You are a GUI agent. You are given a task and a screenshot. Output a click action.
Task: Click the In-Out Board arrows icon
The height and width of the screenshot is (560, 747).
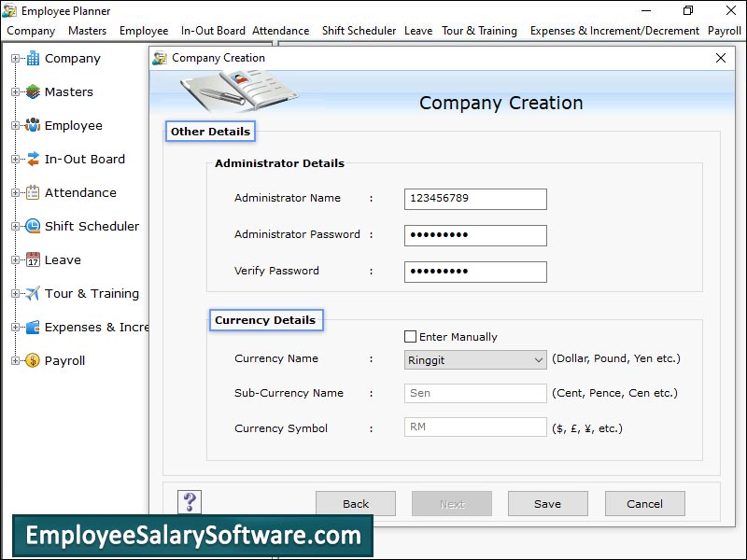(x=33, y=160)
